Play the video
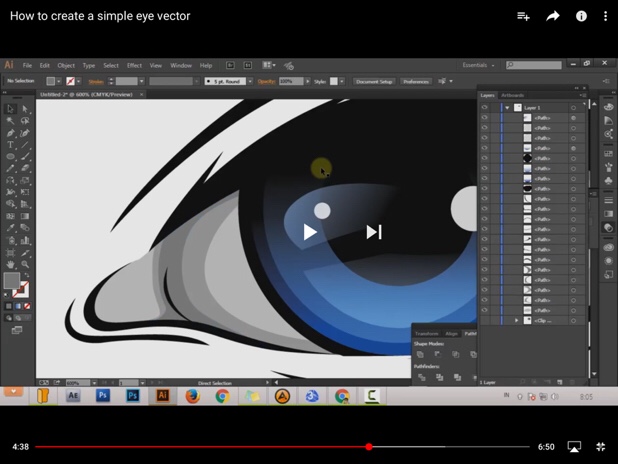 (310, 232)
